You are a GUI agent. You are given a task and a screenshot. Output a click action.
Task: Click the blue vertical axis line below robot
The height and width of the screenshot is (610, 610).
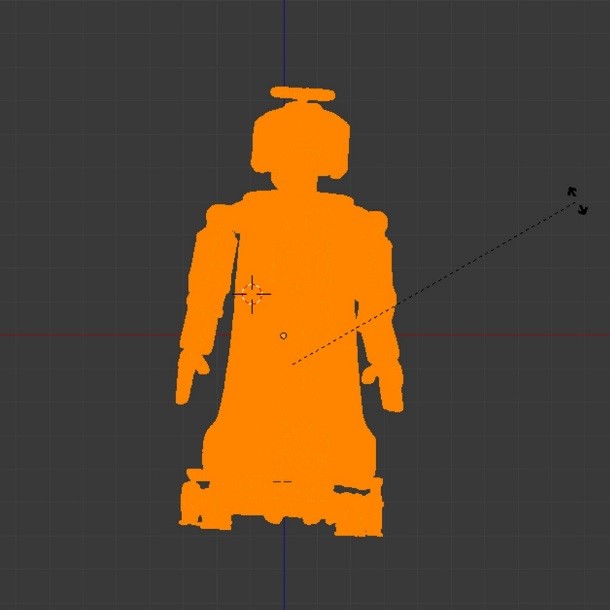285,570
